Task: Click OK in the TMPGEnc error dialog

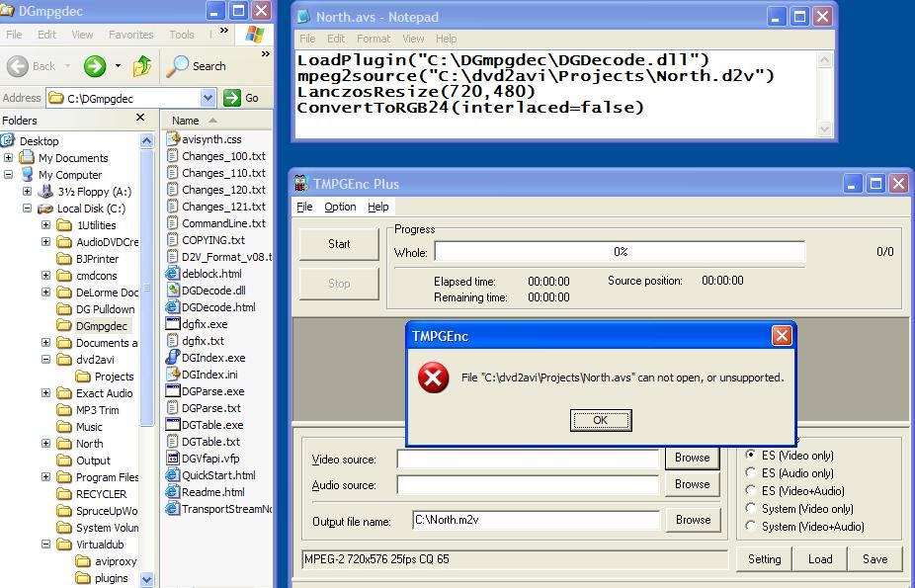Action: click(x=601, y=420)
